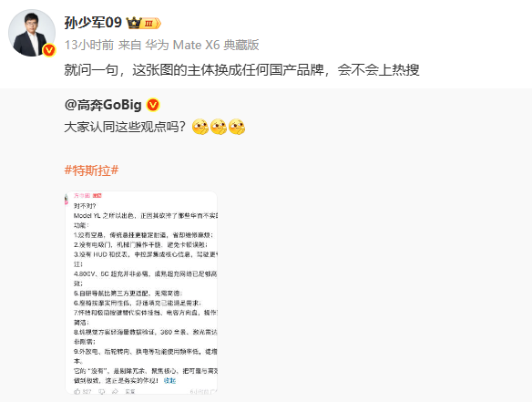Click the first thinking-face emoji
This screenshot has height=402, width=532.
point(200,127)
